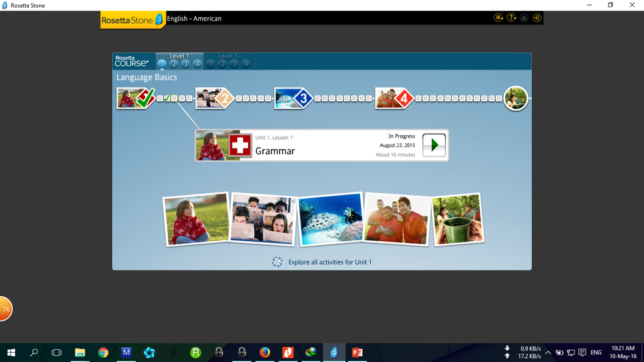644x362 pixels.
Task: Select Unit 3 under Level 5
Action: [x=234, y=64]
